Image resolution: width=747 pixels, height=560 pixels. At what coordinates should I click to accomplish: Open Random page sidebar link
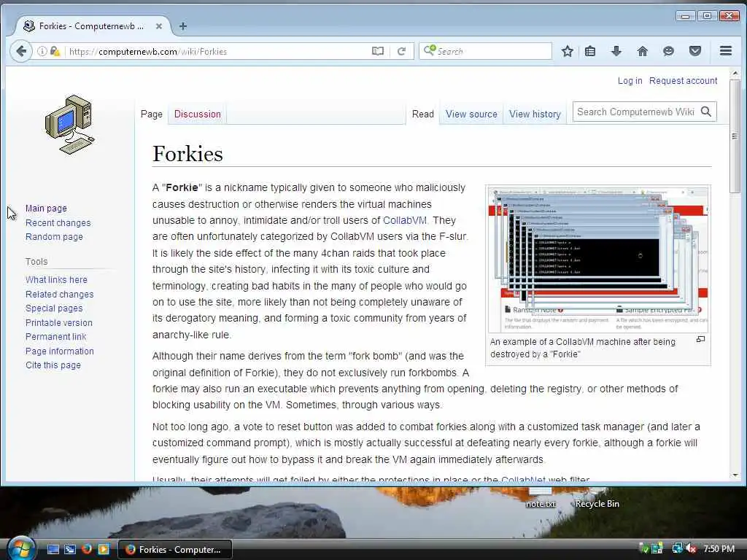tap(54, 237)
